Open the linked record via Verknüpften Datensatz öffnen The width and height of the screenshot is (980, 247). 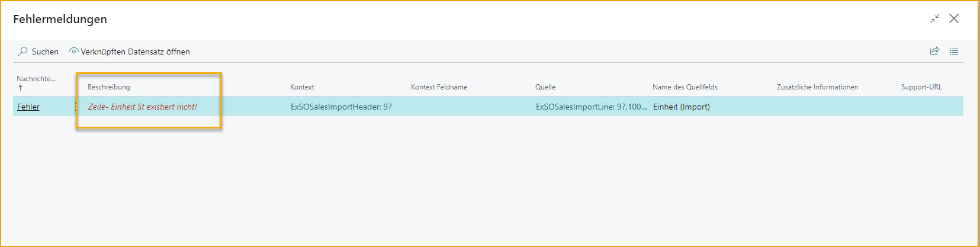coord(130,52)
